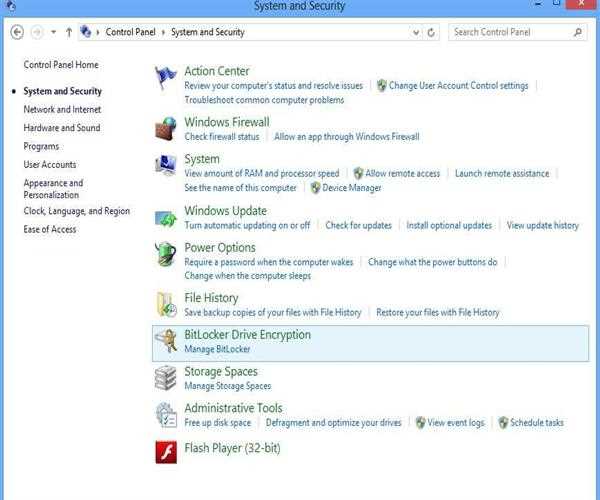
Task: Click the Windows Update icon
Action: click(166, 218)
